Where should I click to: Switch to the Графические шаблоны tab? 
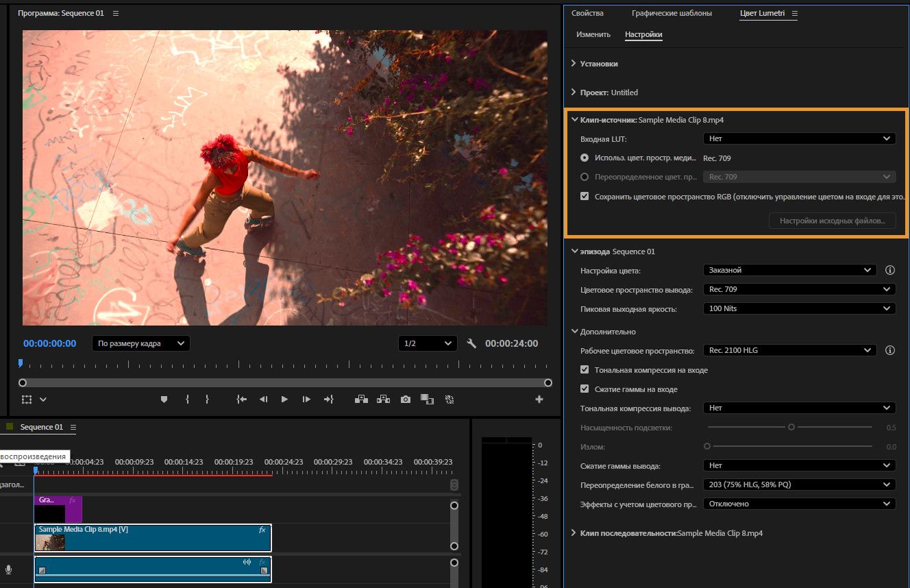[x=672, y=14]
